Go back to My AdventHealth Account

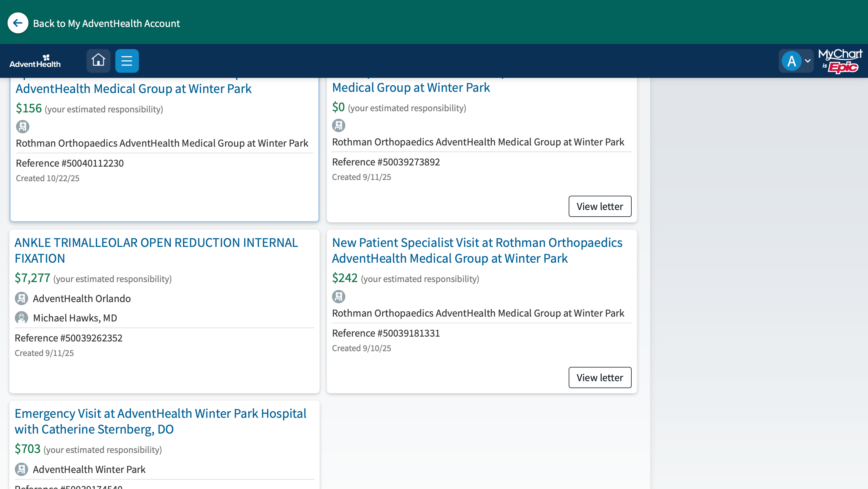(107, 23)
